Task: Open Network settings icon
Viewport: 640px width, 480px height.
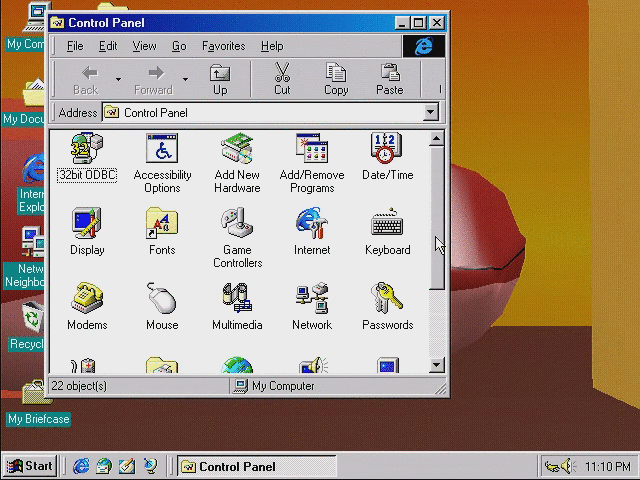Action: click(x=312, y=298)
